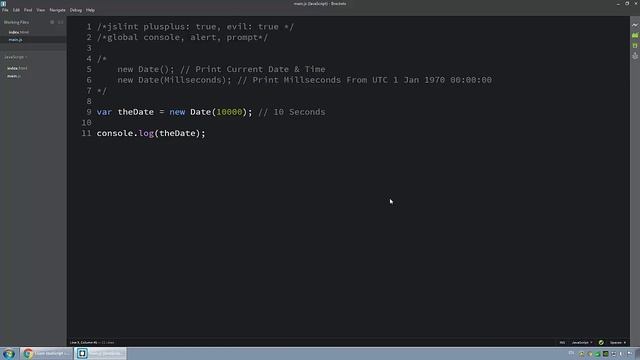This screenshot has width=640, height=360.
Task: Click the fourth right toolbar extension icon
Action: click(x=635, y=56)
